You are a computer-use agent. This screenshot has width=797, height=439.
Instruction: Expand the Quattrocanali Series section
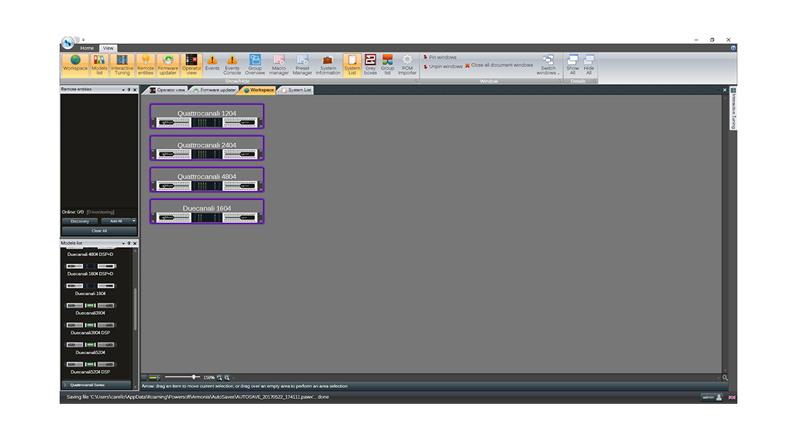(97, 385)
